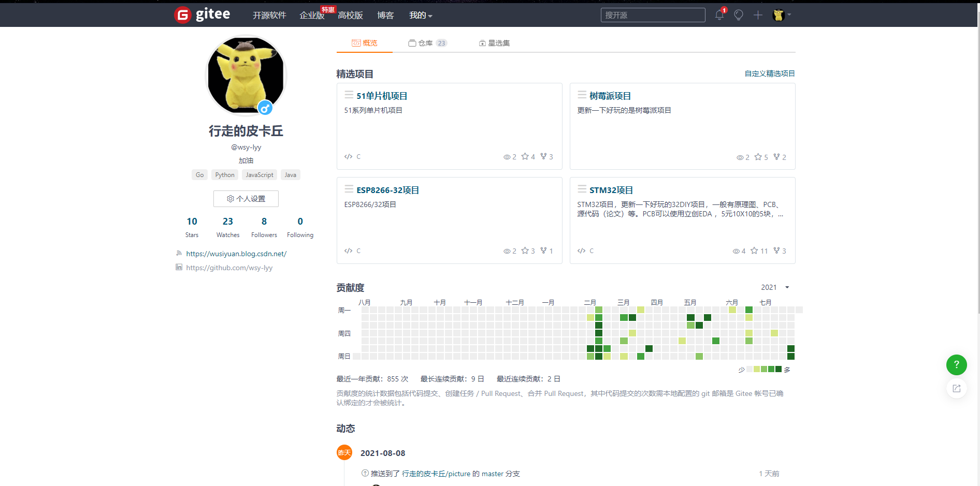Open 自定义精选项目 customization link
This screenshot has height=486, width=980.
[x=769, y=73]
